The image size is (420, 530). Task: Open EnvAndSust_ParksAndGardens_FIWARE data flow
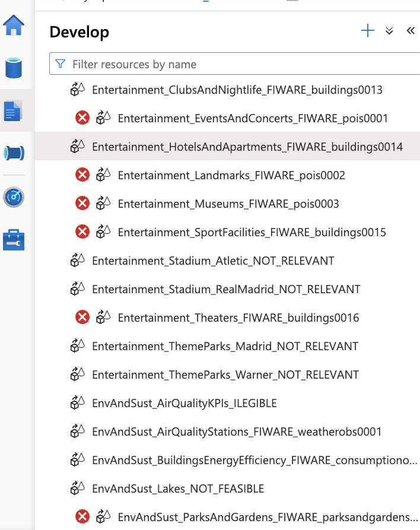[268, 517]
